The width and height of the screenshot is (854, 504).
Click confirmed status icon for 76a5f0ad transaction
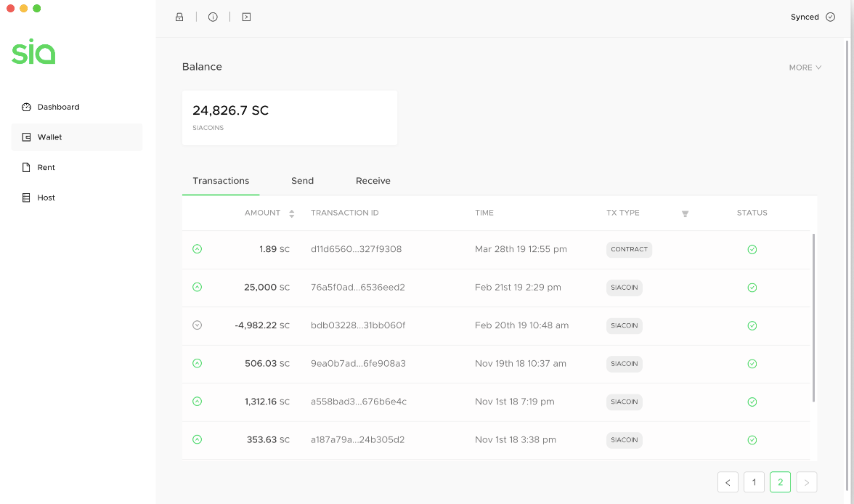coord(752,288)
